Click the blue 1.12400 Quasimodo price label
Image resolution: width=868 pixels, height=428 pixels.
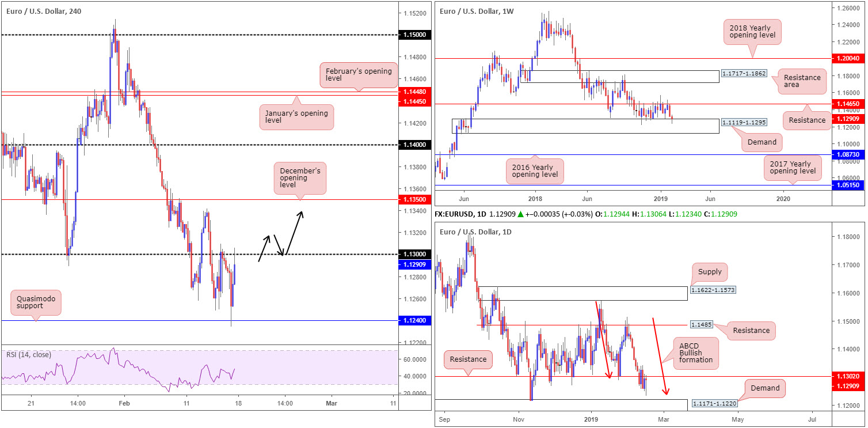coord(416,321)
